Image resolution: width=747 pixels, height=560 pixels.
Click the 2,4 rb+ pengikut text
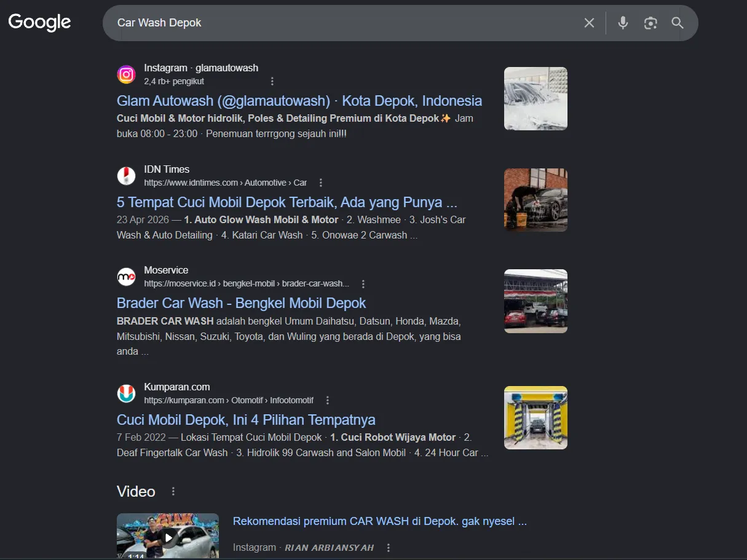pyautogui.click(x=174, y=81)
